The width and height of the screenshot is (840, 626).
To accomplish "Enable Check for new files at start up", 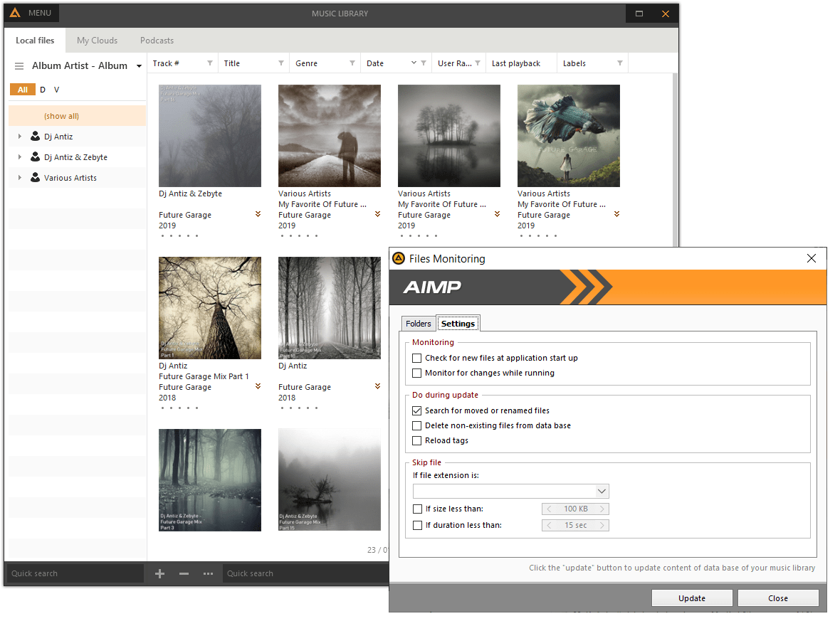I will (x=417, y=358).
